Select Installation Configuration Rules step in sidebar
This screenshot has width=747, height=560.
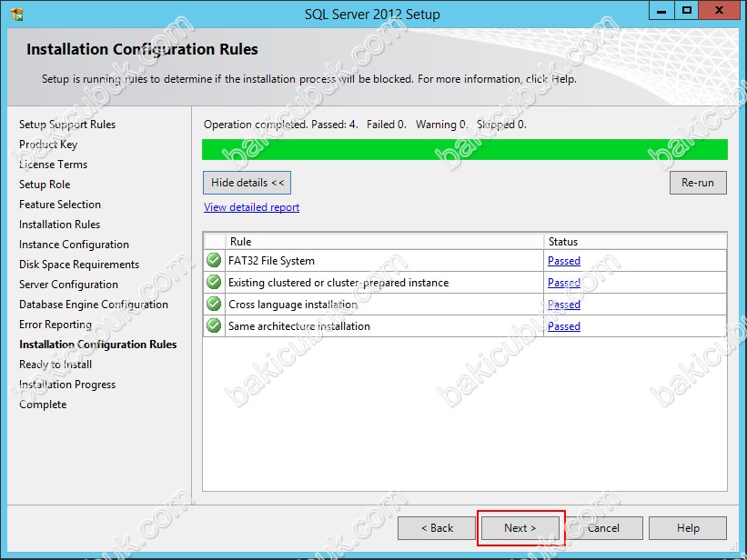pyautogui.click(x=97, y=345)
